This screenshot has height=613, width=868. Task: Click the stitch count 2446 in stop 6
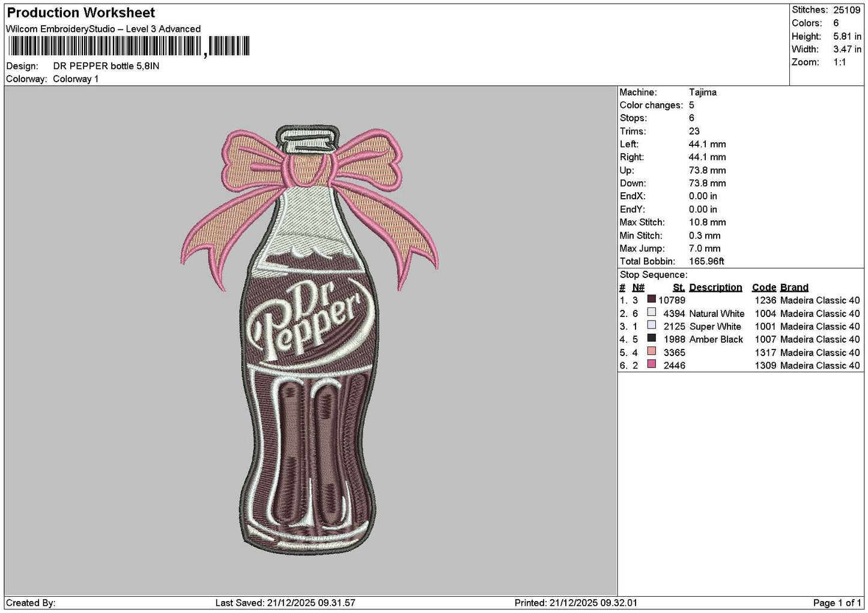tap(674, 366)
